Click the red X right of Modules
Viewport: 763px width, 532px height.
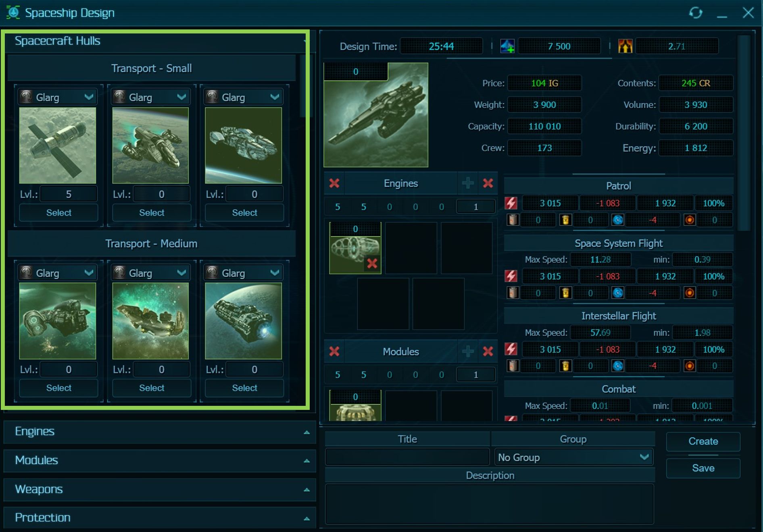point(488,351)
